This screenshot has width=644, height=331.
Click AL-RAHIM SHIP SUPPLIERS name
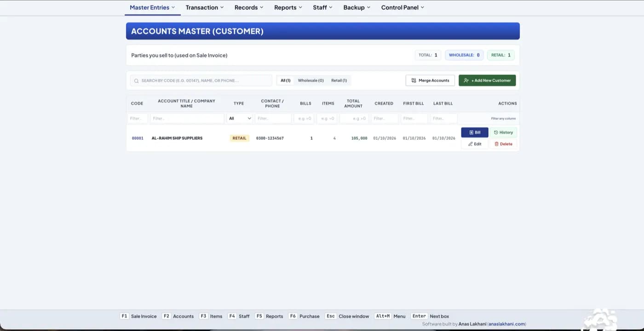click(177, 138)
